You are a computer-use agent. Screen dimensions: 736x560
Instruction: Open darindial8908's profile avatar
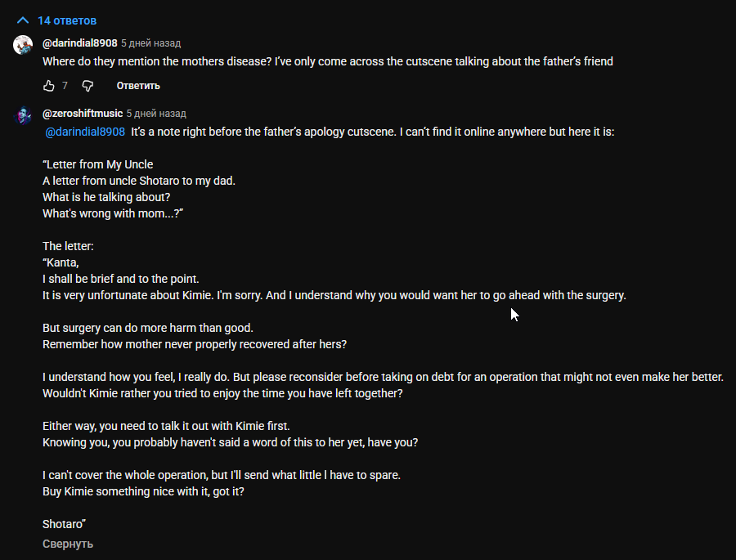23,44
